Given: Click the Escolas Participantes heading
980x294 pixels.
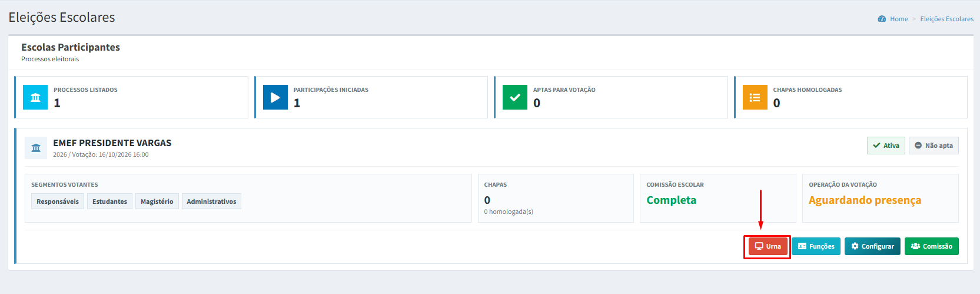Looking at the screenshot, I should [x=71, y=47].
